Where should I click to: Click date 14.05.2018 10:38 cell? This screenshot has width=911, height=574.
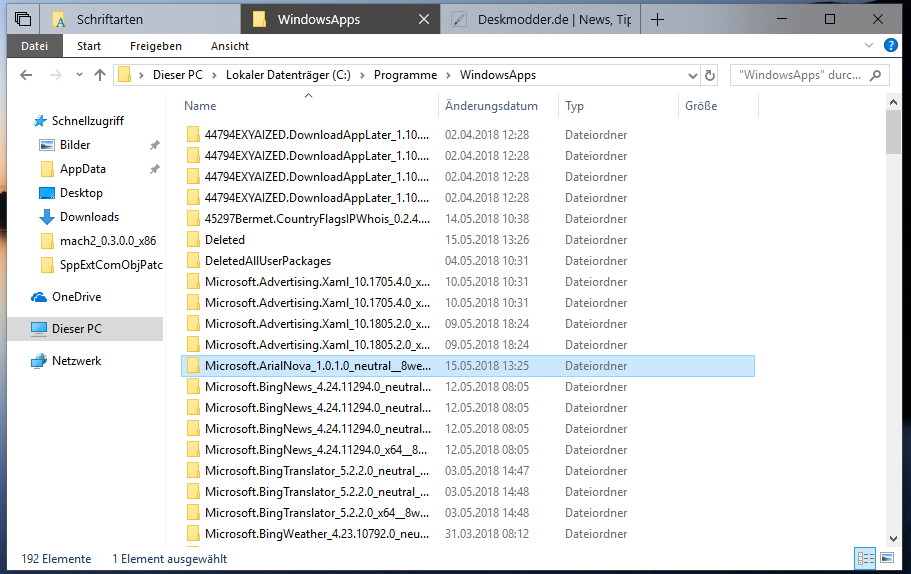487,219
